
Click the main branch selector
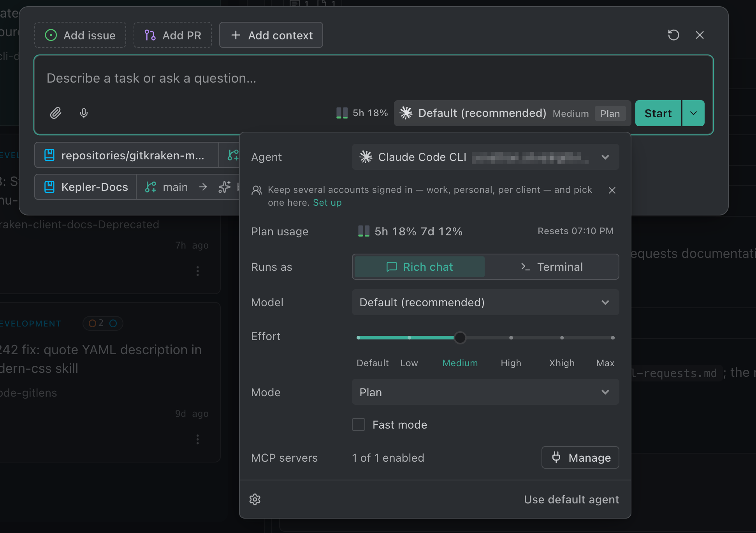tap(167, 187)
